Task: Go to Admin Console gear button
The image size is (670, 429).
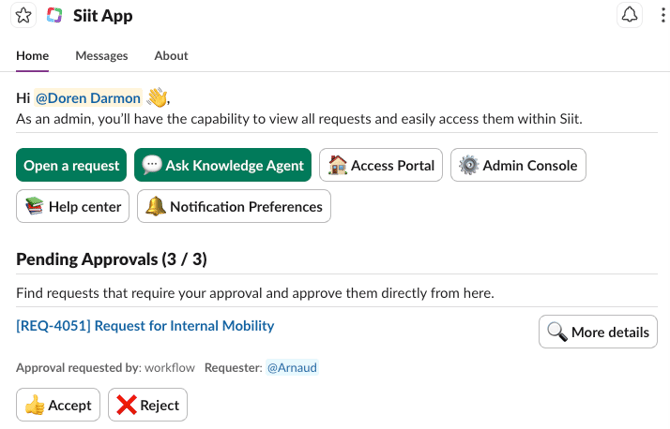Action: pyautogui.click(x=518, y=166)
